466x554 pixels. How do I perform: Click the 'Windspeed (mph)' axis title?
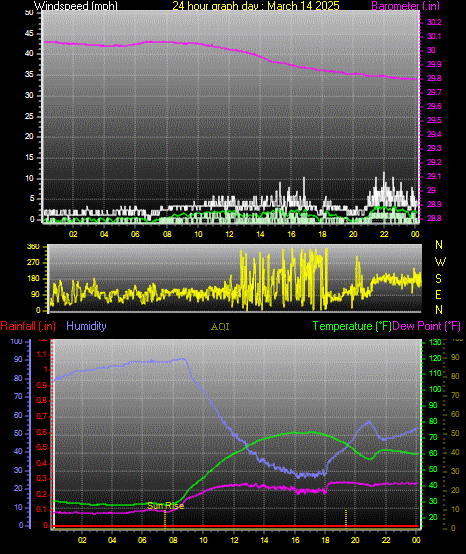click(x=76, y=5)
